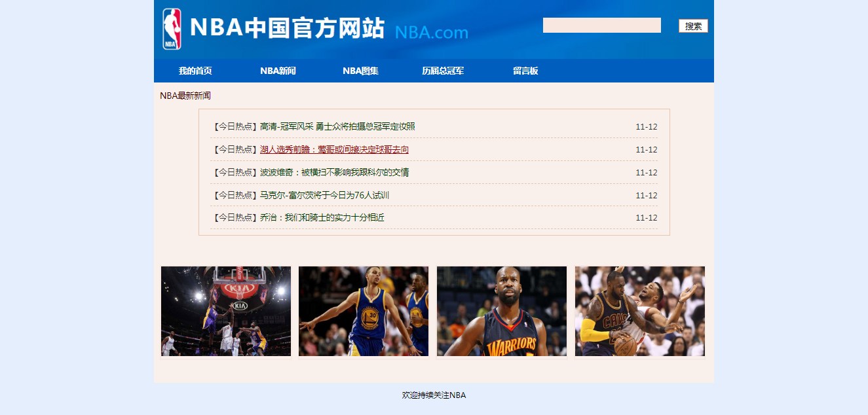868x415 pixels.
Task: Select the 历届总冠军 menu item
Action: [x=443, y=71]
